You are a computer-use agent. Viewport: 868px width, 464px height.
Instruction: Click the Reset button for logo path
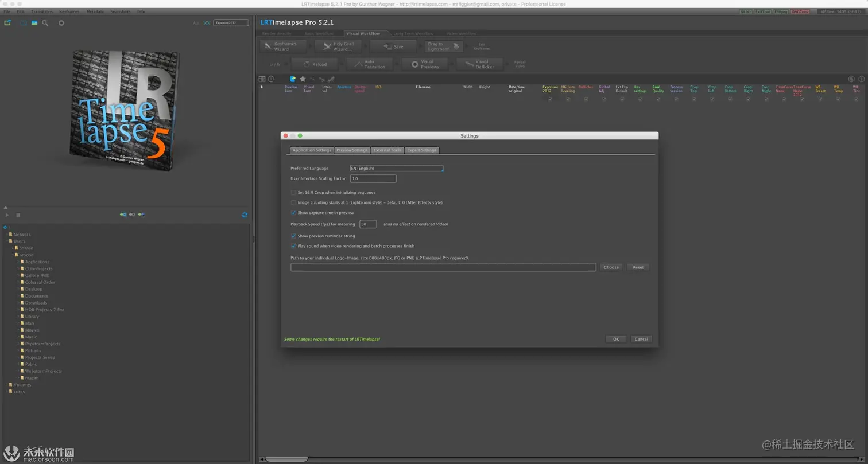point(638,267)
